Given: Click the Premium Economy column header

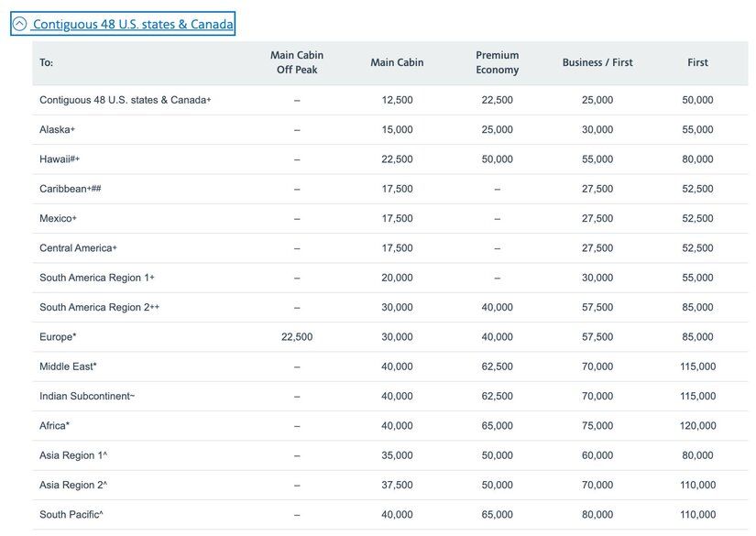Looking at the screenshot, I should click(497, 62).
